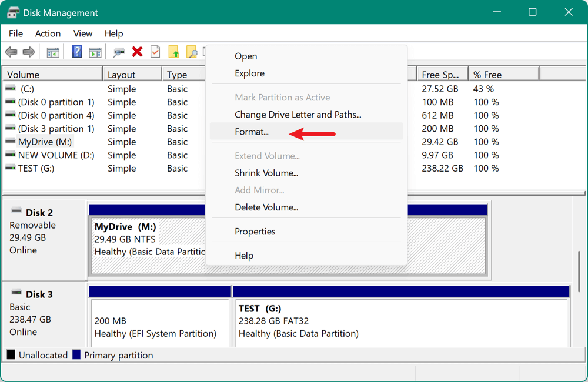Click the folder with magnifier toolbar icon
Image resolution: width=588 pixels, height=382 pixels.
tap(191, 52)
